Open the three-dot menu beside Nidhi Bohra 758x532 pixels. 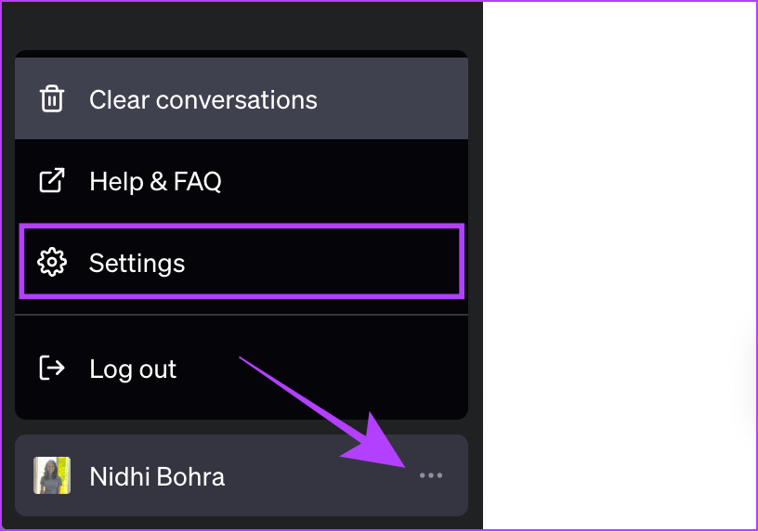click(431, 475)
